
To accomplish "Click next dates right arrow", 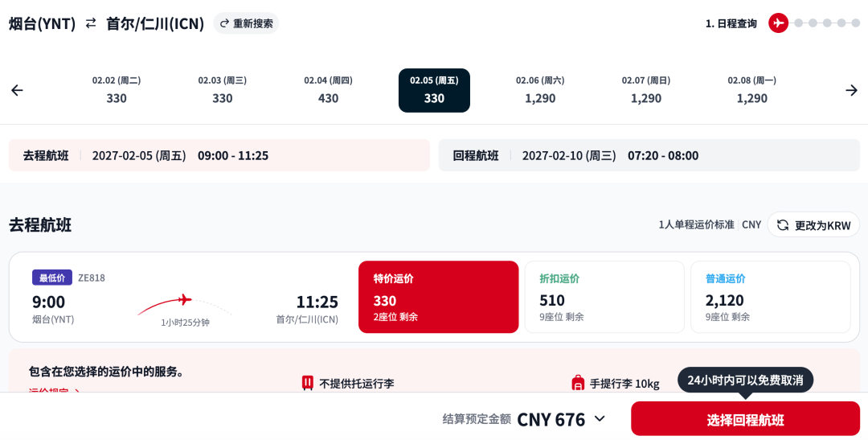I will (x=851, y=90).
